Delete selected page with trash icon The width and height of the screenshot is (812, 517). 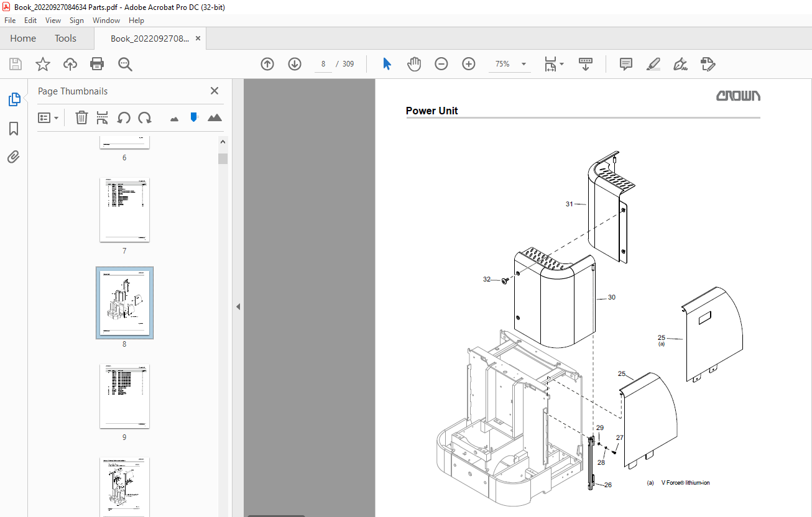pyautogui.click(x=81, y=117)
